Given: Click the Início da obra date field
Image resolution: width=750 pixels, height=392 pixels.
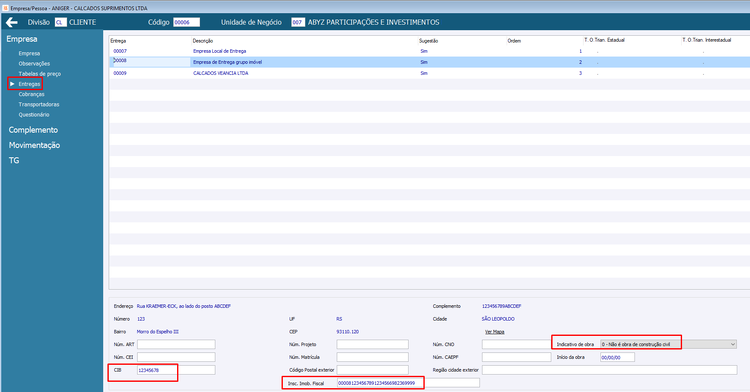Looking at the screenshot, I should tap(618, 357).
